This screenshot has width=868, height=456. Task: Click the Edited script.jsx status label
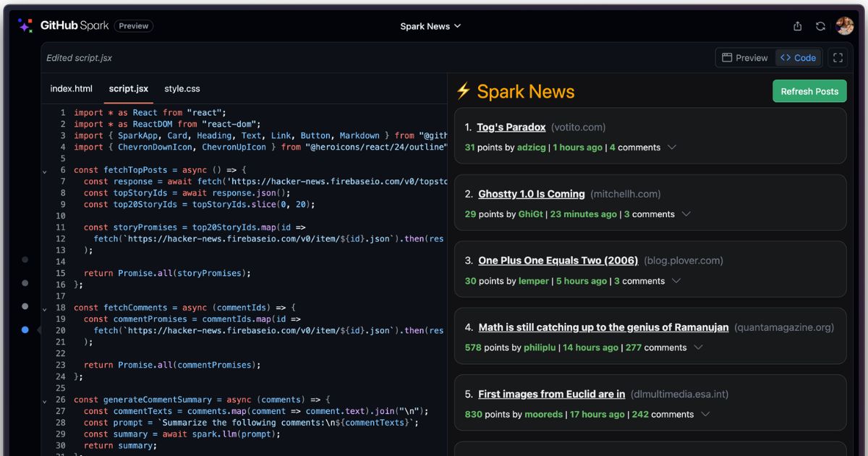80,58
